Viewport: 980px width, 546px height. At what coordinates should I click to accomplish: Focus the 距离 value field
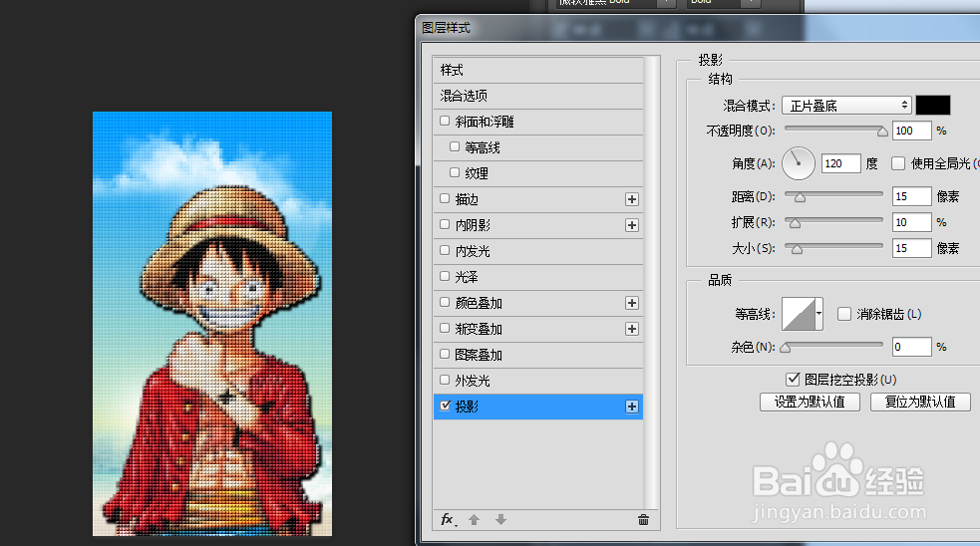click(x=912, y=196)
